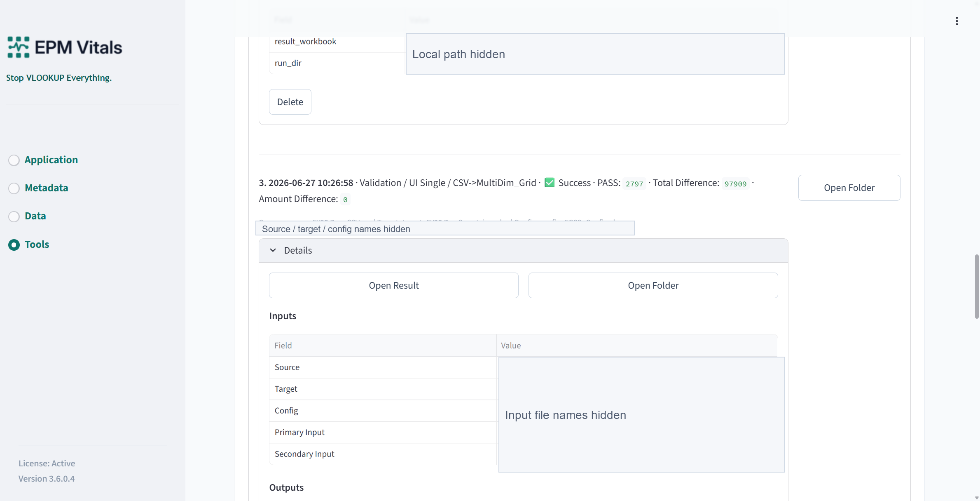
Task: Click the Stop VLOOKUP Everything tagline
Action: [59, 78]
